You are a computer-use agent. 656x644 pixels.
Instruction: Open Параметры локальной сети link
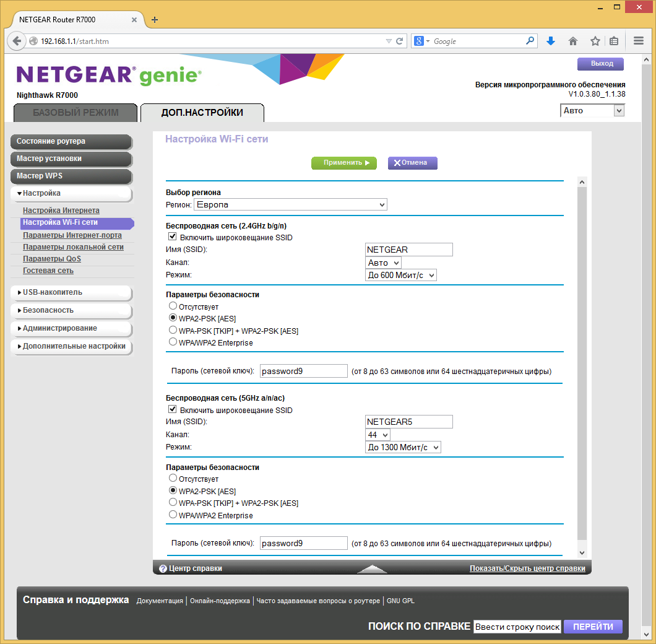(73, 247)
